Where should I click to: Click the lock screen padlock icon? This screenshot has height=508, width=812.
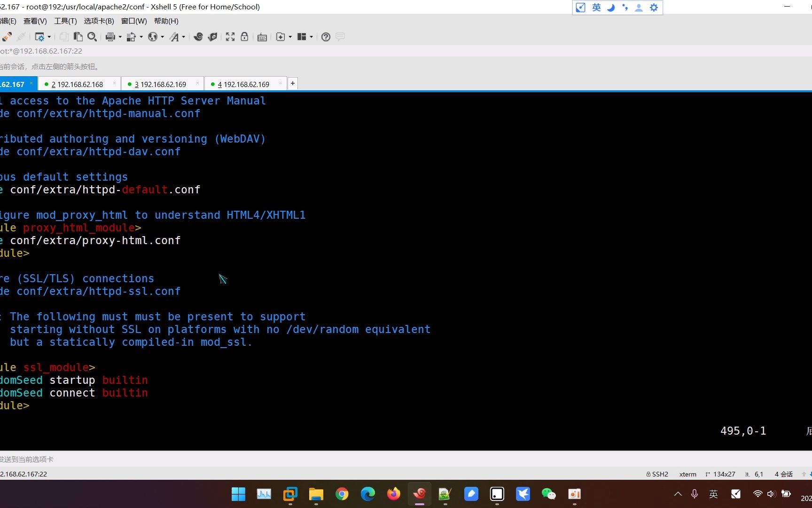244,37
